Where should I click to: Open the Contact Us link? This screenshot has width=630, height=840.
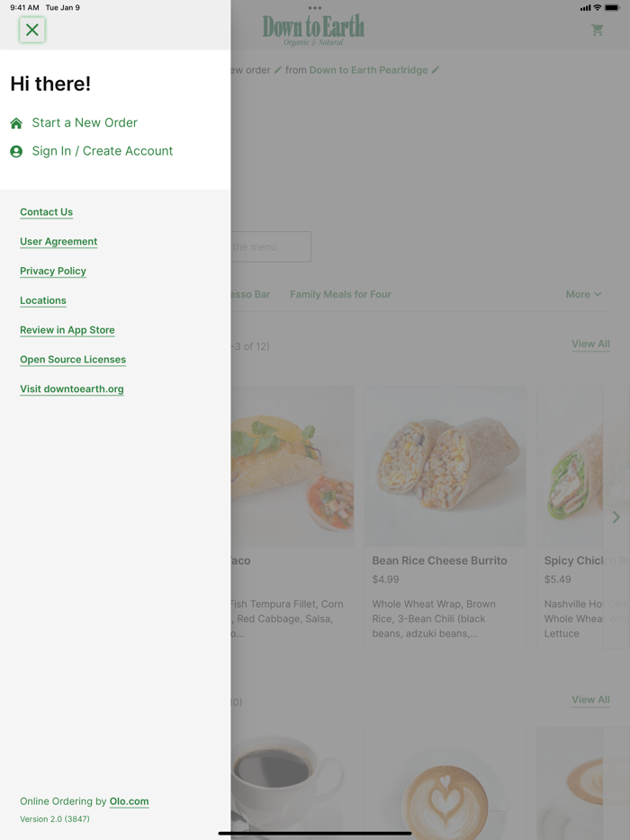coord(46,212)
